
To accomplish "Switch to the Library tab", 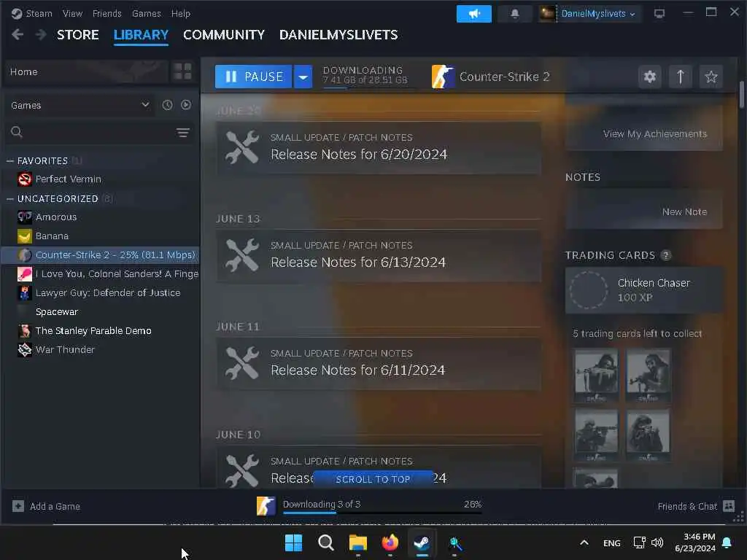I will [141, 35].
